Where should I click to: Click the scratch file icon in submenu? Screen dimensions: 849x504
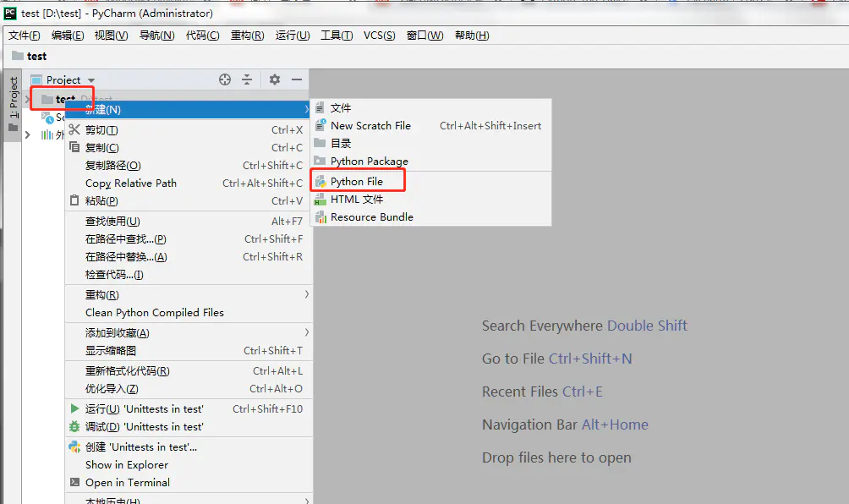320,125
